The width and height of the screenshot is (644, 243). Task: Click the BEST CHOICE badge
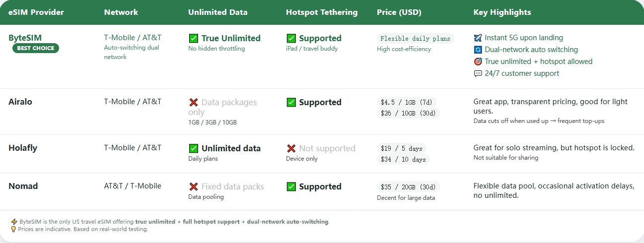click(36, 48)
